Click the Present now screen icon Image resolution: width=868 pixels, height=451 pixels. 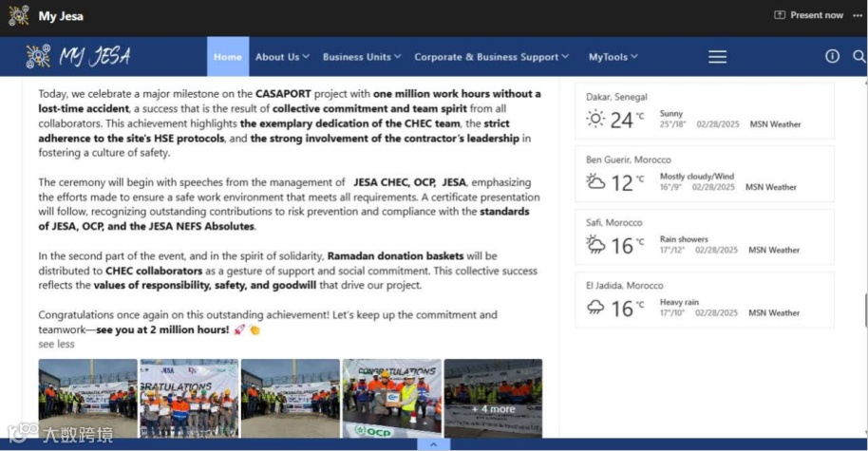(x=780, y=15)
